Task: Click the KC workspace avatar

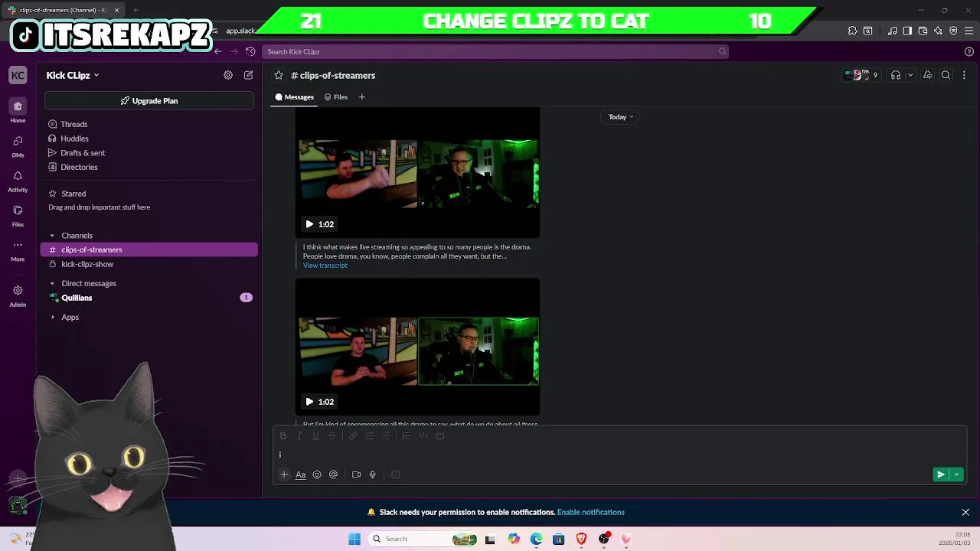Action: 18,75
